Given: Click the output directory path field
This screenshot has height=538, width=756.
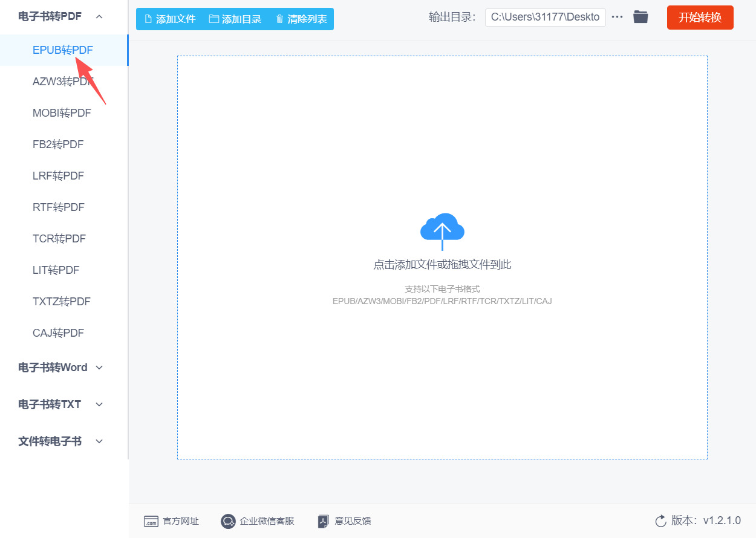Looking at the screenshot, I should tap(546, 18).
